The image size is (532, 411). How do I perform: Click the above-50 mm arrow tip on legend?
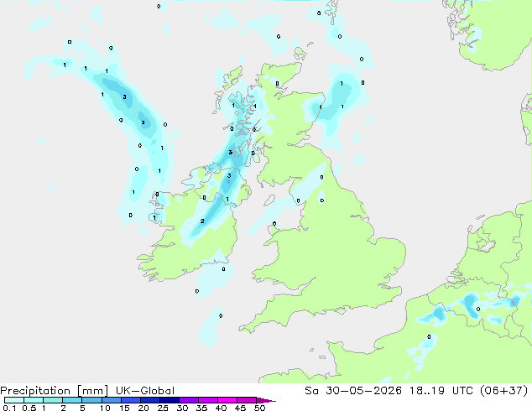(266, 400)
